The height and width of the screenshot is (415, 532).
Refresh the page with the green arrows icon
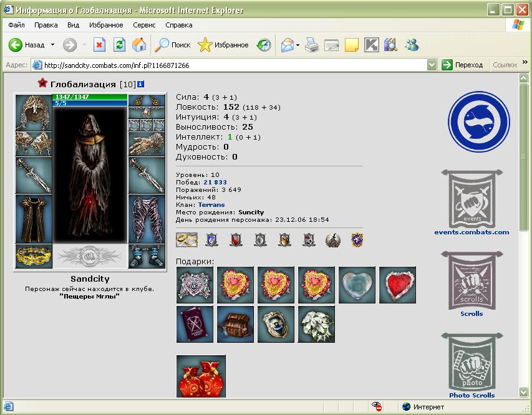(119, 45)
